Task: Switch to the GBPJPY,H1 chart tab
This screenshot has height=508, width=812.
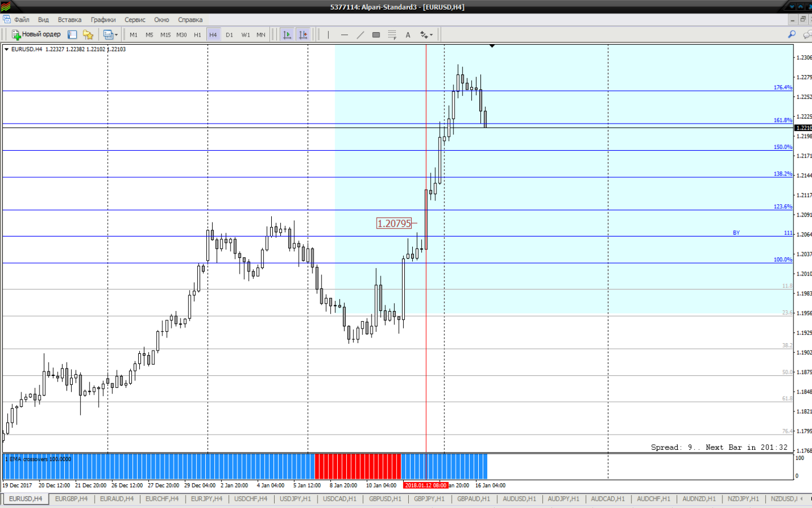Action: [429, 499]
